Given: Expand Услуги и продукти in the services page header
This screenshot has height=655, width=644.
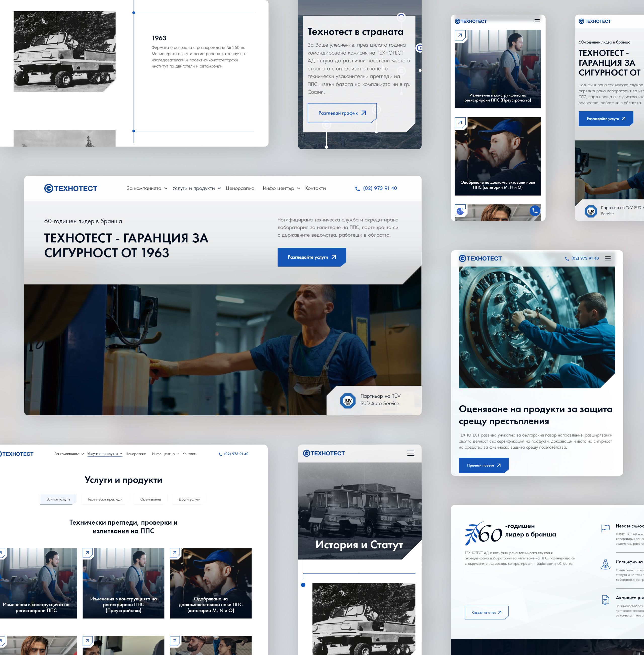Looking at the screenshot, I should (104, 454).
